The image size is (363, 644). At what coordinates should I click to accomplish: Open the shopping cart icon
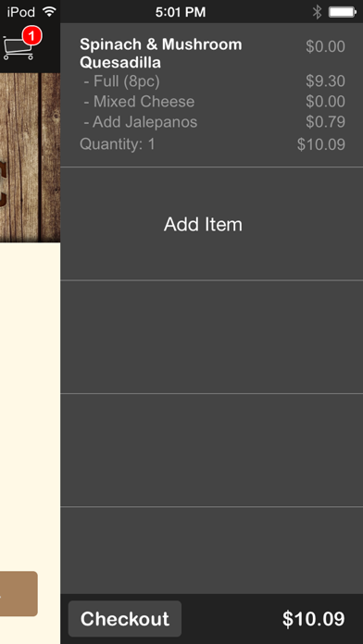18,47
